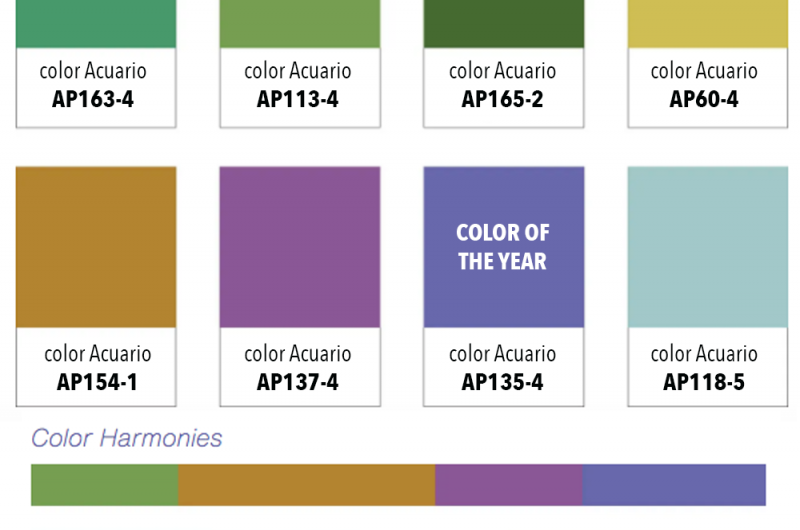Click the purple AP137-4 color swatch
Viewport: 800px width, 530px height.
tap(300, 247)
